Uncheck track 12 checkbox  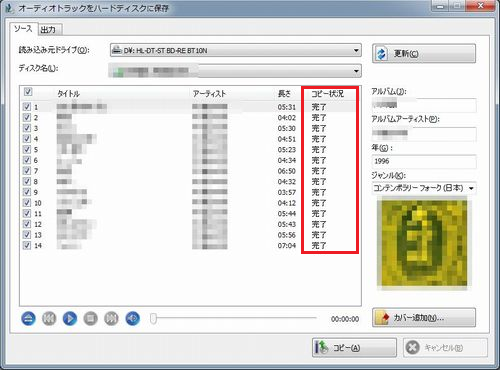point(27,224)
